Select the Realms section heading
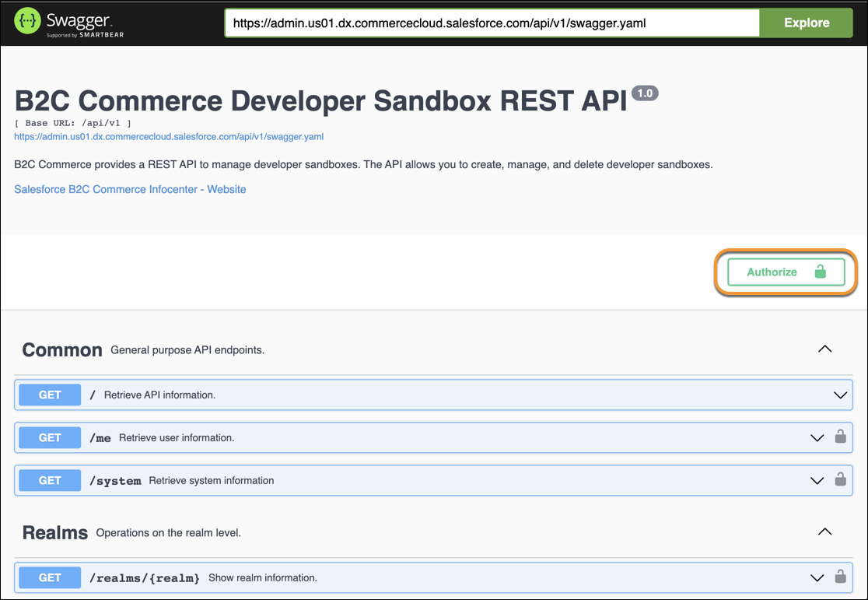The image size is (868, 600). tap(54, 533)
